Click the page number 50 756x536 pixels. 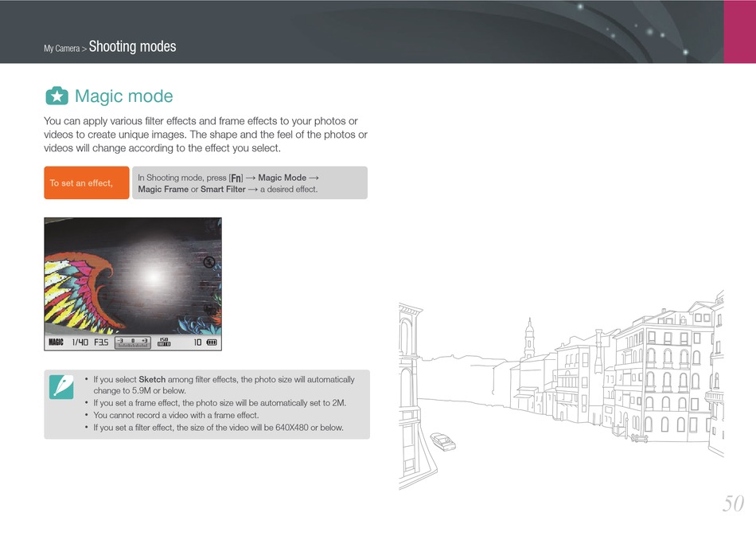pyautogui.click(x=734, y=503)
